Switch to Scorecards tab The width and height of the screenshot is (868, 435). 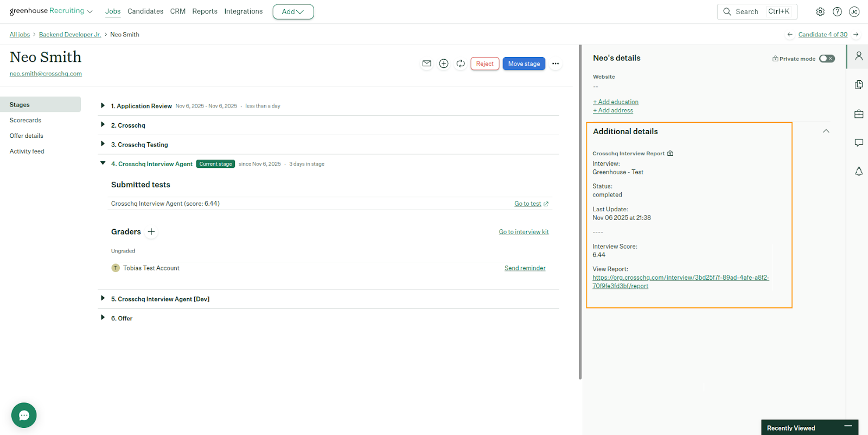tap(25, 121)
